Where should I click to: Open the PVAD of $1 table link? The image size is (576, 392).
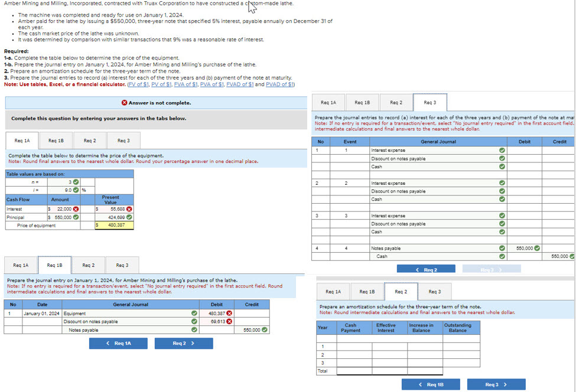click(x=279, y=84)
